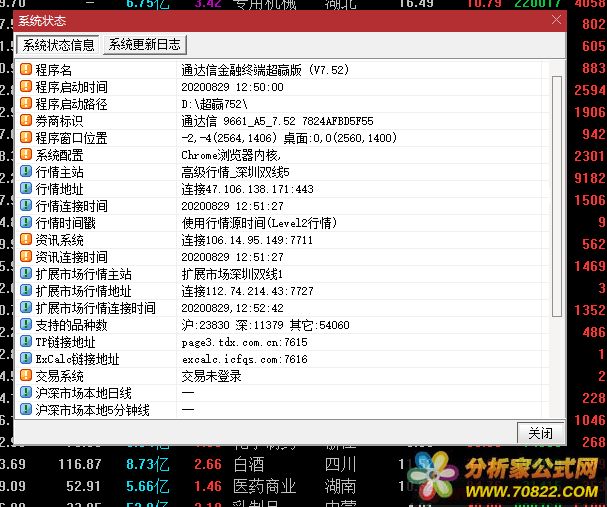Click 四川 in the background quote list

pyautogui.click(x=340, y=464)
